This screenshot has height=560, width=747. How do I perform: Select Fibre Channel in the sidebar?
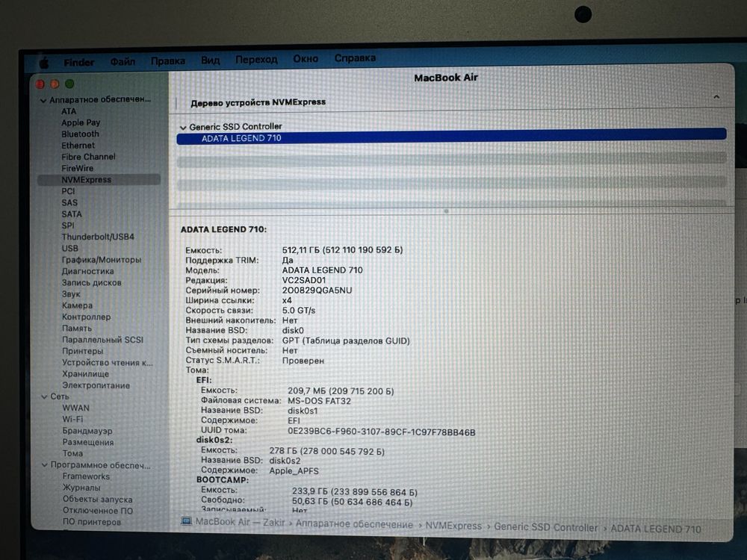[88, 157]
